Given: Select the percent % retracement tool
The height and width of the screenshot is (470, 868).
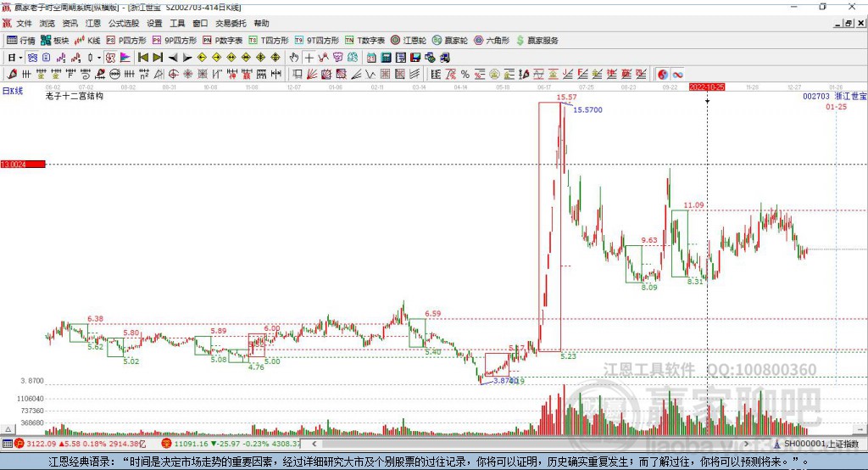Looking at the screenshot, I should tap(465, 75).
